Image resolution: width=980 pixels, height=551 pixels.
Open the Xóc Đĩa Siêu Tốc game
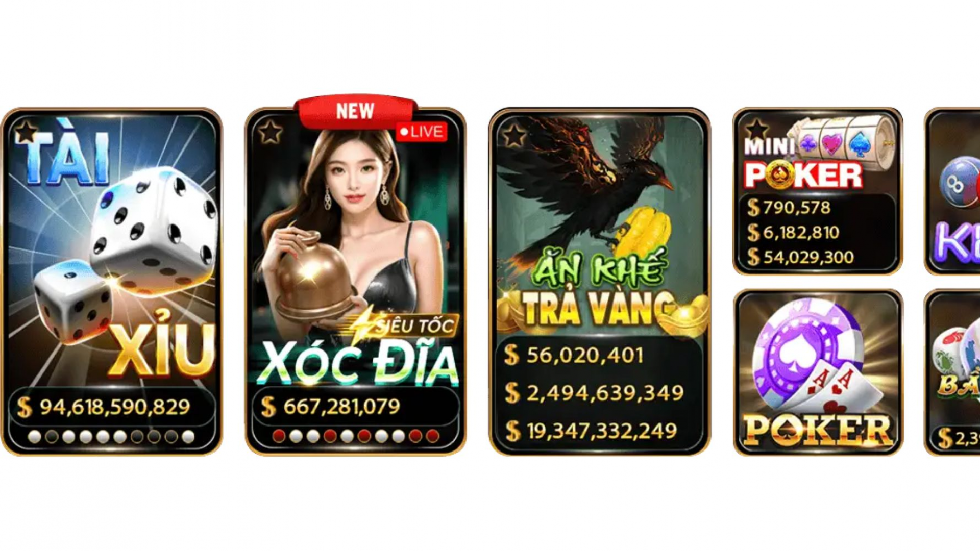point(356,281)
